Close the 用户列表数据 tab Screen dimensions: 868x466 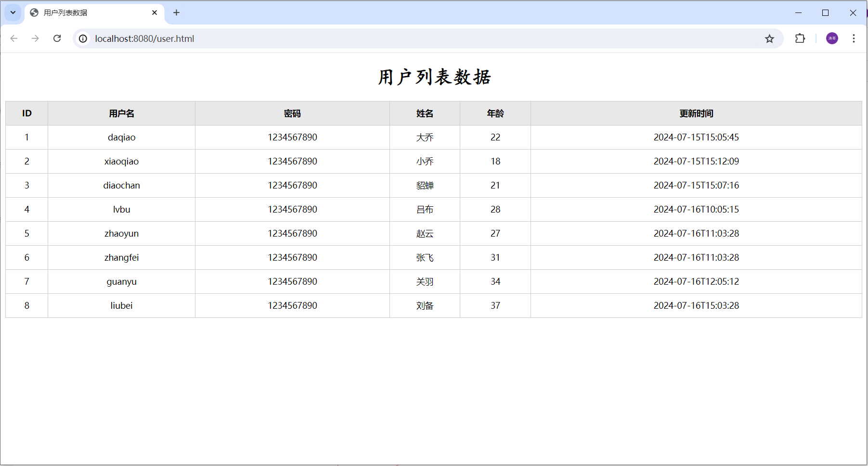pyautogui.click(x=155, y=13)
